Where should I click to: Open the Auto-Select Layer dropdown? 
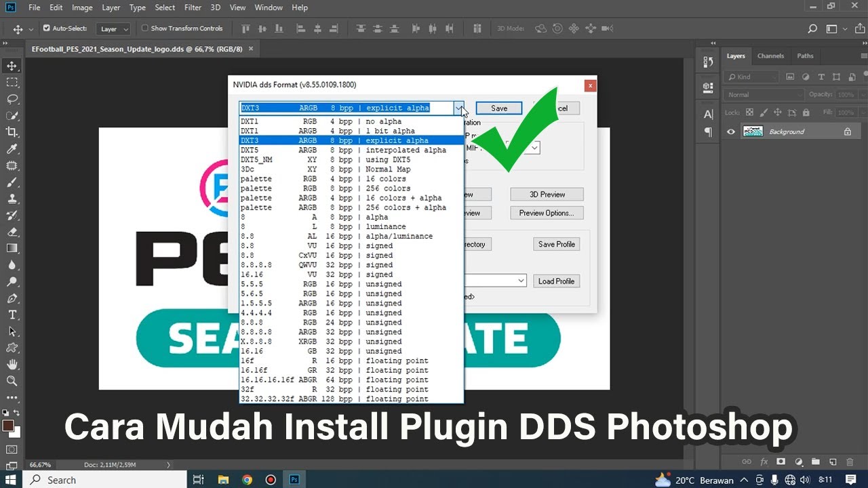(x=113, y=29)
